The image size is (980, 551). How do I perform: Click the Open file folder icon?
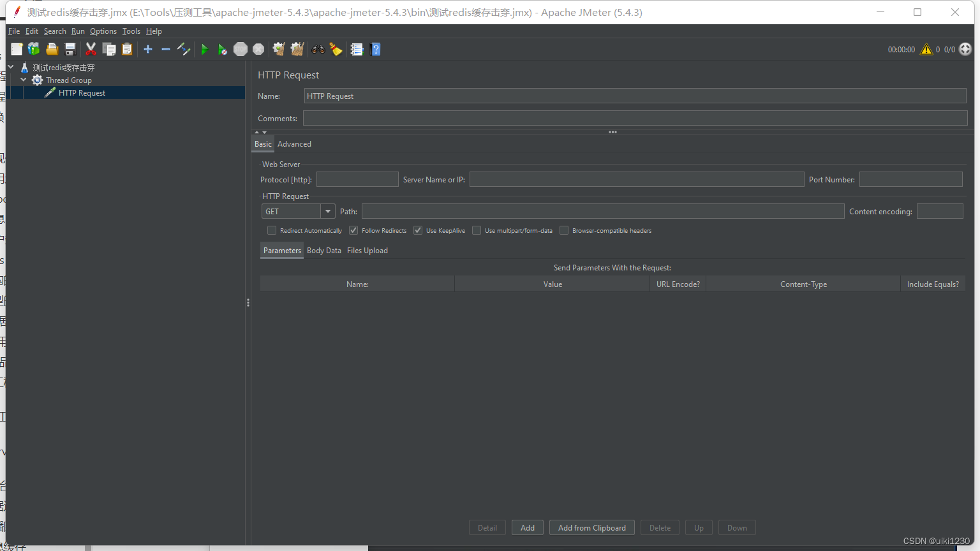[52, 49]
